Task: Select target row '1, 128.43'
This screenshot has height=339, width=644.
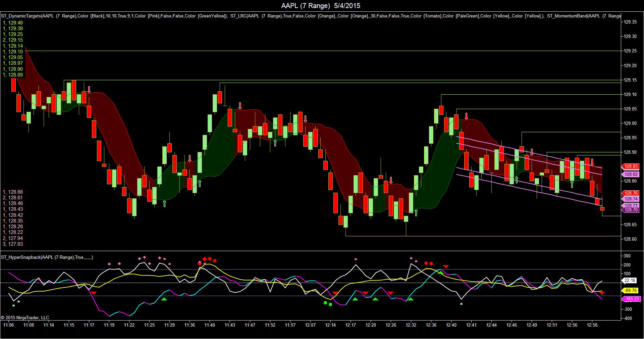Action: (13, 209)
